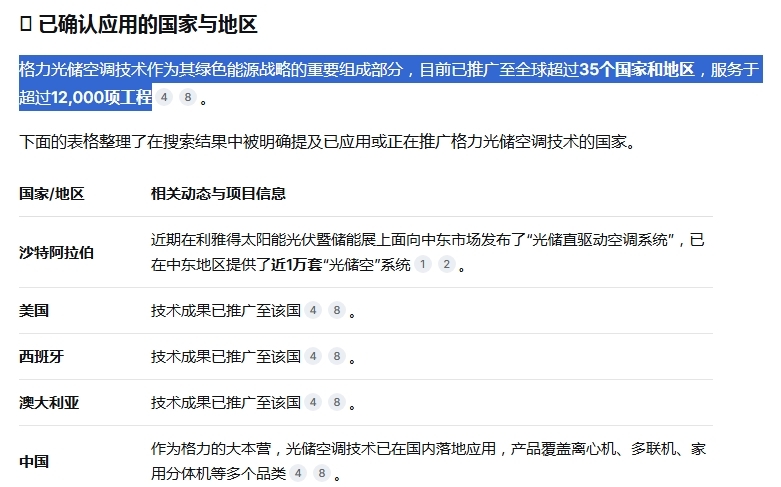Select the 西班牙 table cell

pos(41,357)
